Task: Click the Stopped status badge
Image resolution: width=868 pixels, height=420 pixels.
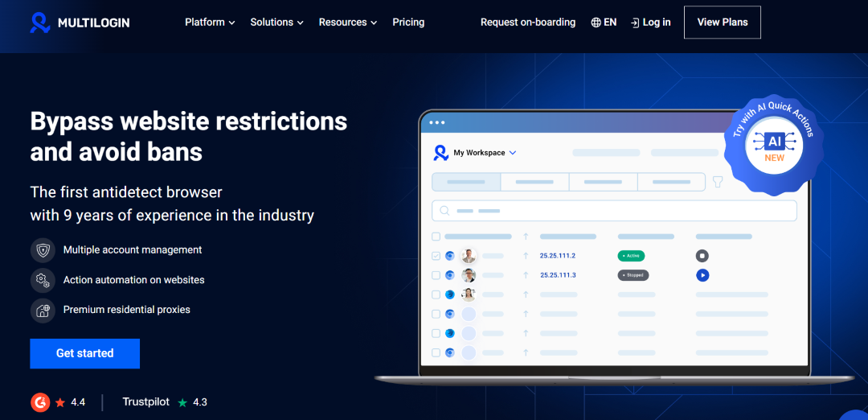Action: 633,275
